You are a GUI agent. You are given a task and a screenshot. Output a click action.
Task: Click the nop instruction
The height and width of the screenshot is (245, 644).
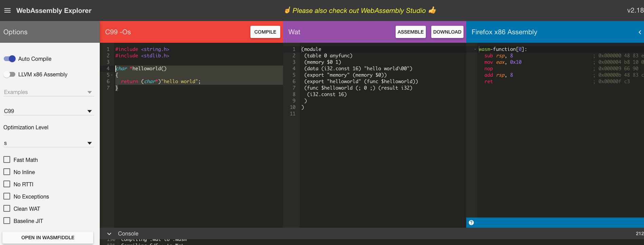[489, 69]
